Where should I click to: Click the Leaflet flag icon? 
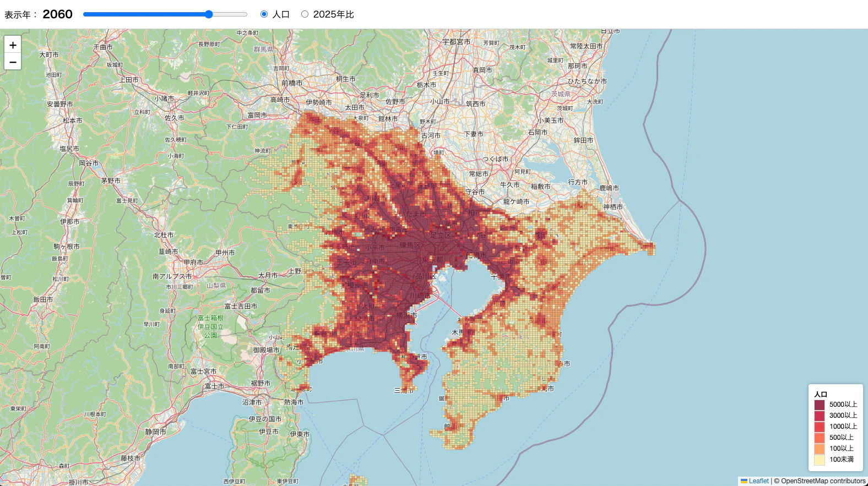pos(744,481)
